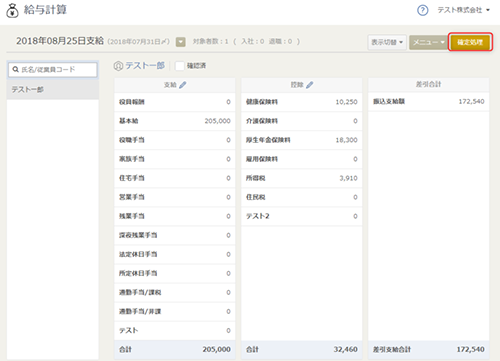Select the 健康保険料 deduction row

click(x=302, y=102)
